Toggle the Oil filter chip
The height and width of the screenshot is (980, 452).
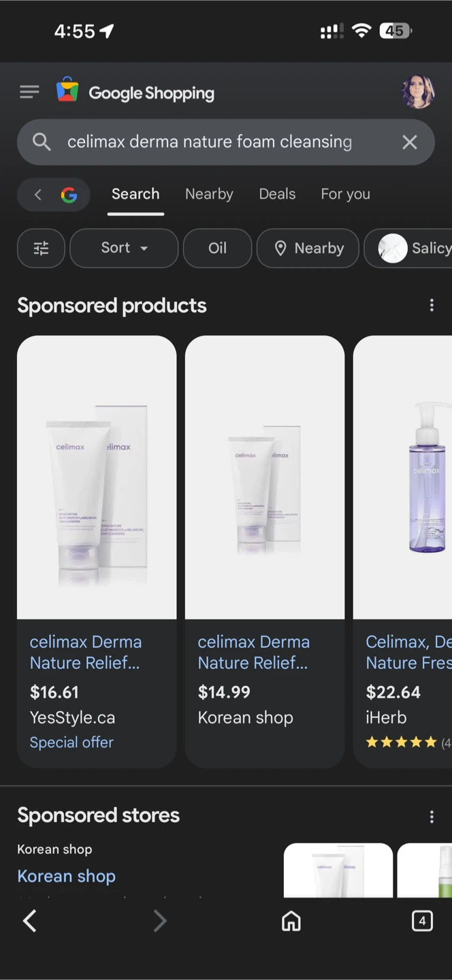217,248
